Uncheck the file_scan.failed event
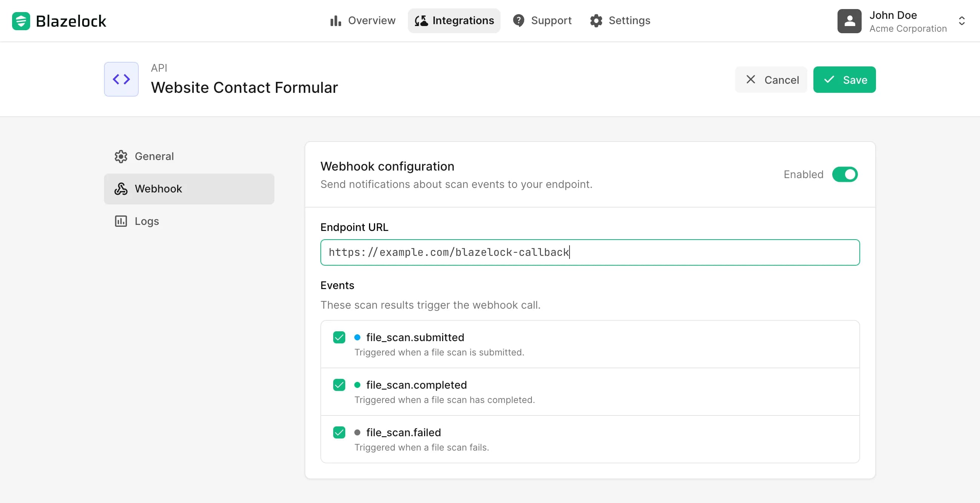Screen dimensions: 980x503 338,432
